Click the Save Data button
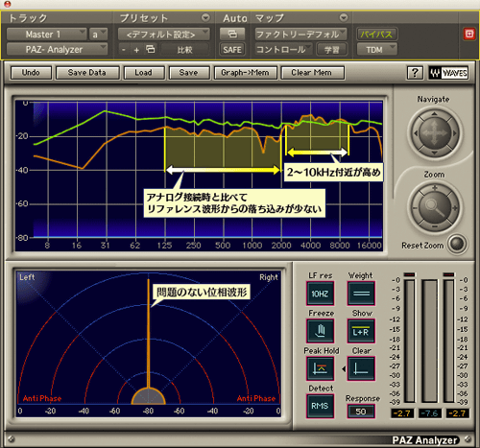This screenshot has width=480, height=448. [x=87, y=73]
